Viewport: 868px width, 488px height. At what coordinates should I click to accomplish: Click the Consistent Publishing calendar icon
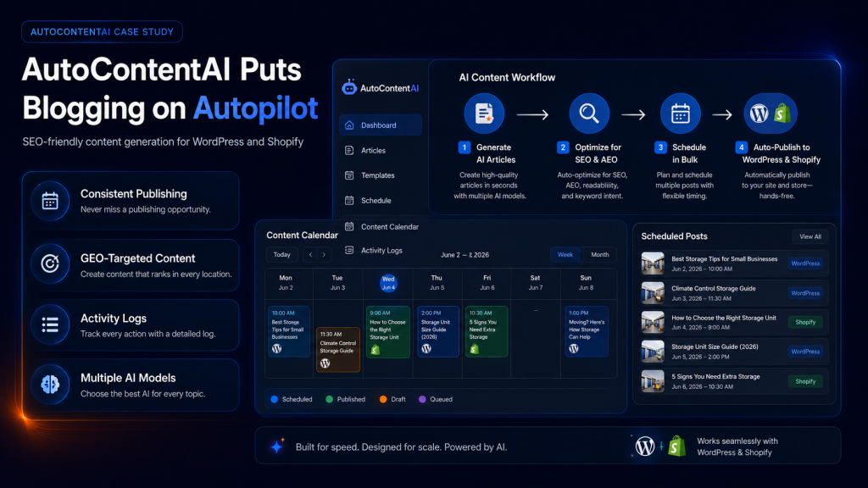(x=50, y=201)
